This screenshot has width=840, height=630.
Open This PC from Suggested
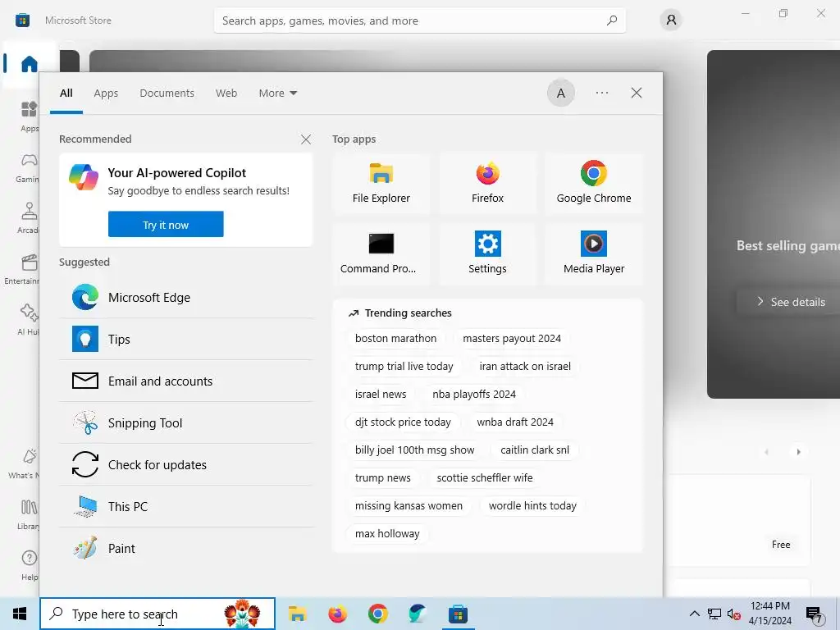(186, 506)
